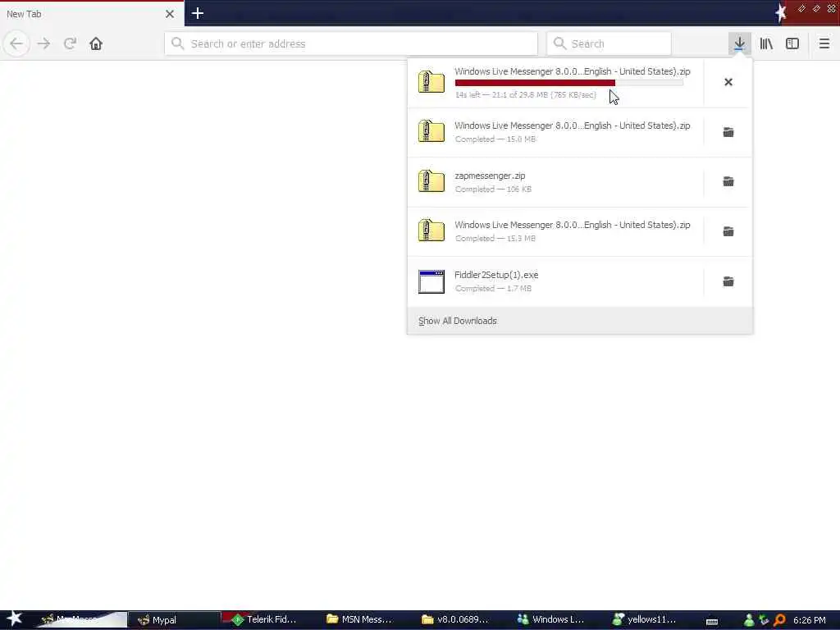
Task: Click the zip icon of the 15.0 MB file
Action: coord(431,132)
